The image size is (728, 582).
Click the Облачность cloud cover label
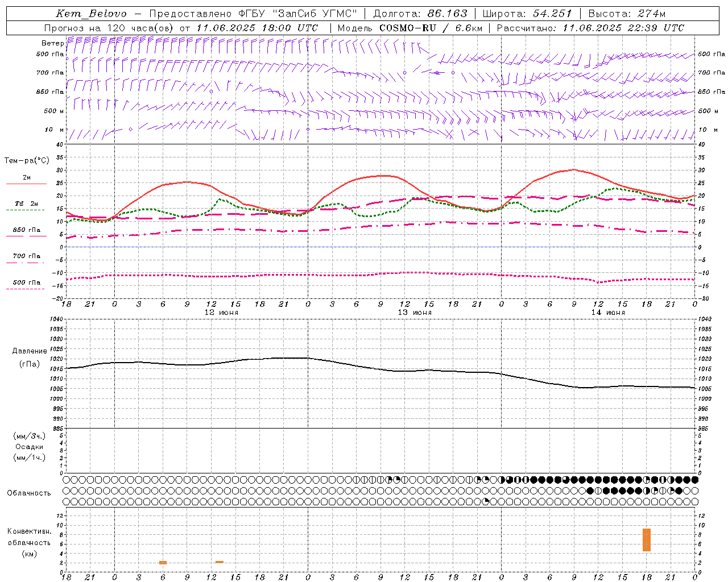tap(29, 493)
